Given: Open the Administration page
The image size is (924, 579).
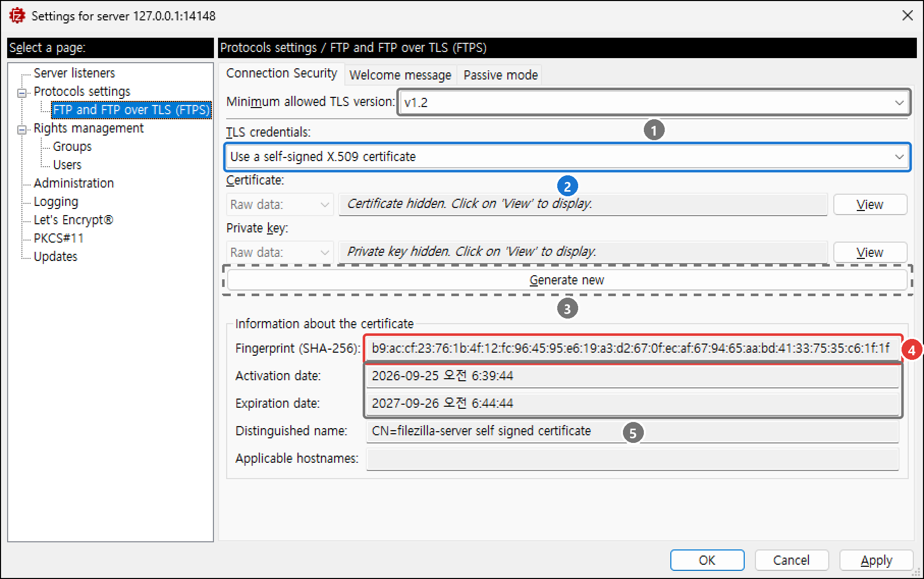Looking at the screenshot, I should click(74, 183).
